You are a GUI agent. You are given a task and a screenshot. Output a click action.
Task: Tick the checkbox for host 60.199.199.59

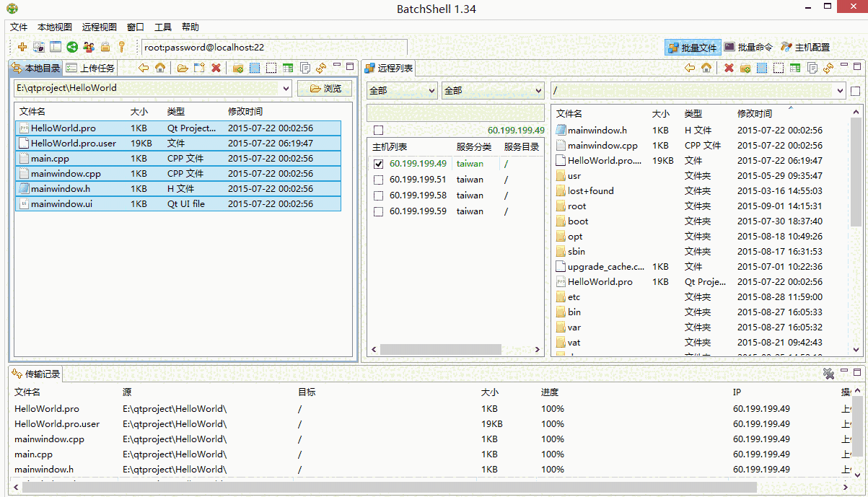click(379, 211)
